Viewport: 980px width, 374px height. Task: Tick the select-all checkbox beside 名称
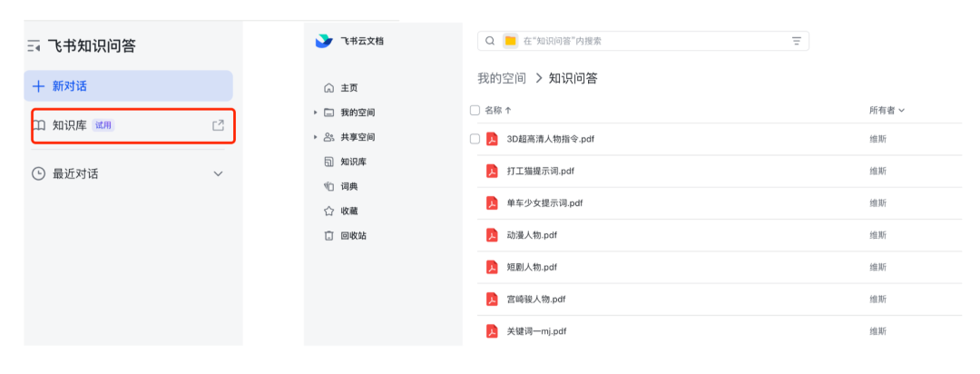coord(475,110)
